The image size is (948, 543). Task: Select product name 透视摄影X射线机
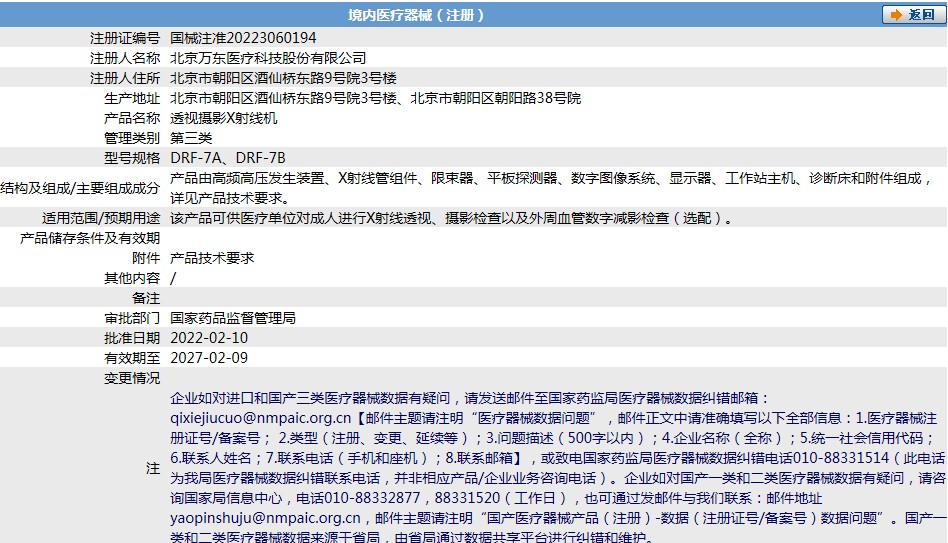224,118
